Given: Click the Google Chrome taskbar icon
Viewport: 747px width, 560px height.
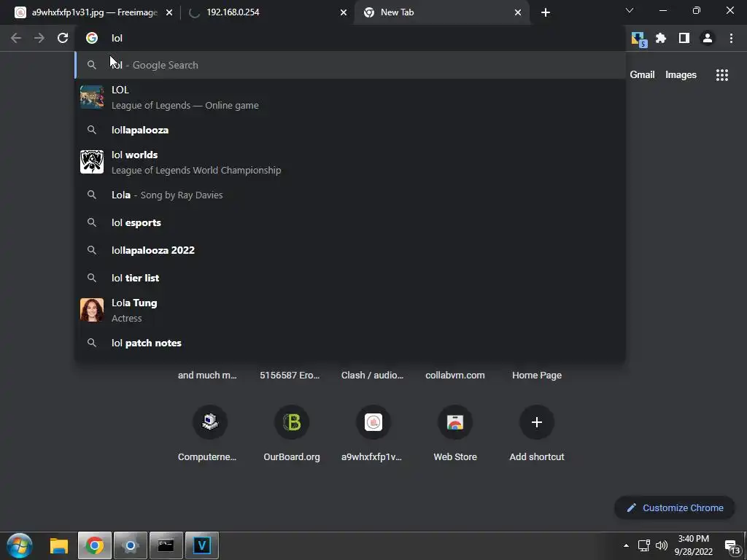Looking at the screenshot, I should click(x=94, y=545).
